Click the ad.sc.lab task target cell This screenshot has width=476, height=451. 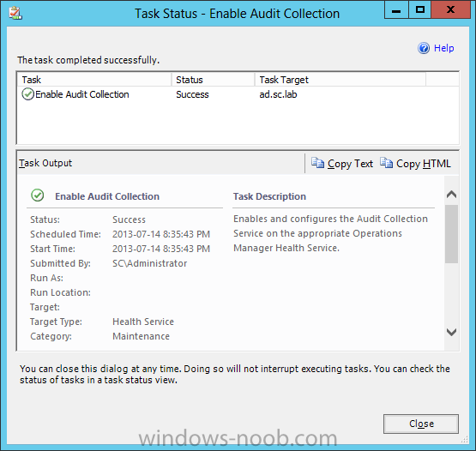pyautogui.click(x=278, y=94)
